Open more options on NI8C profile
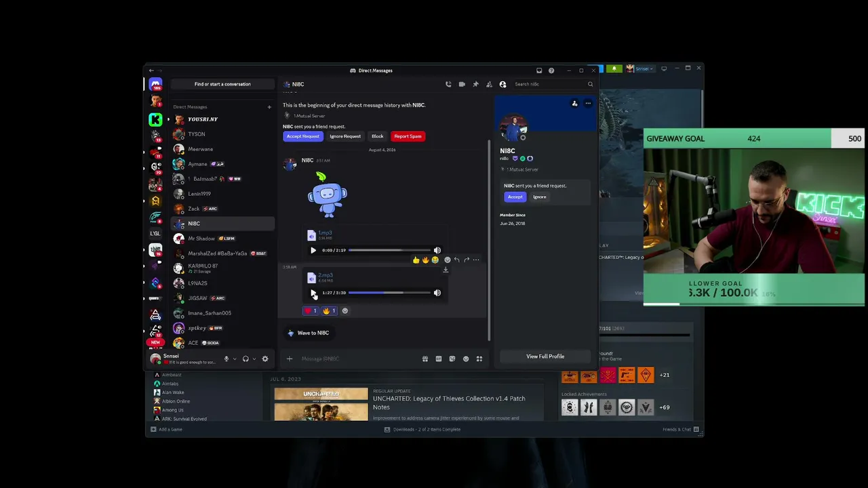 pyautogui.click(x=588, y=104)
